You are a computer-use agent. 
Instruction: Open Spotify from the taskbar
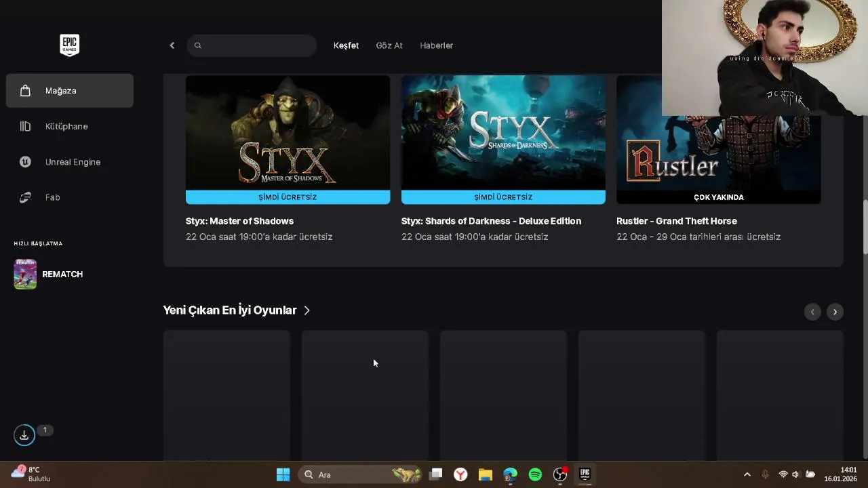535,474
